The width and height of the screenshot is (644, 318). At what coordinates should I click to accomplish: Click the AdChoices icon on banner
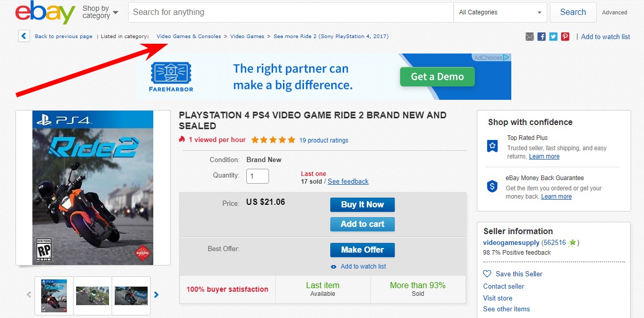pyautogui.click(x=507, y=58)
